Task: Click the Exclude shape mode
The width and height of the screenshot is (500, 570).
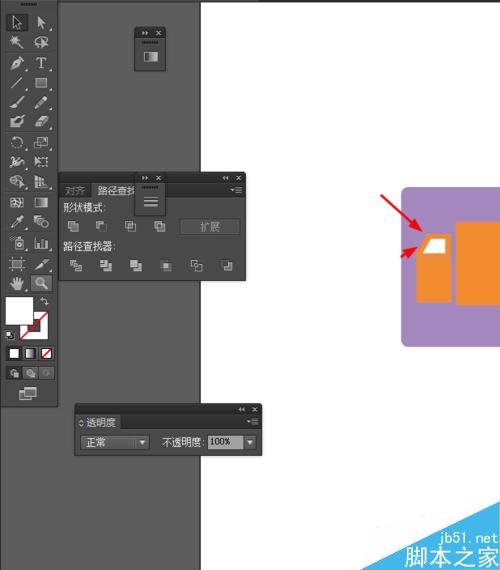Action: tap(159, 226)
